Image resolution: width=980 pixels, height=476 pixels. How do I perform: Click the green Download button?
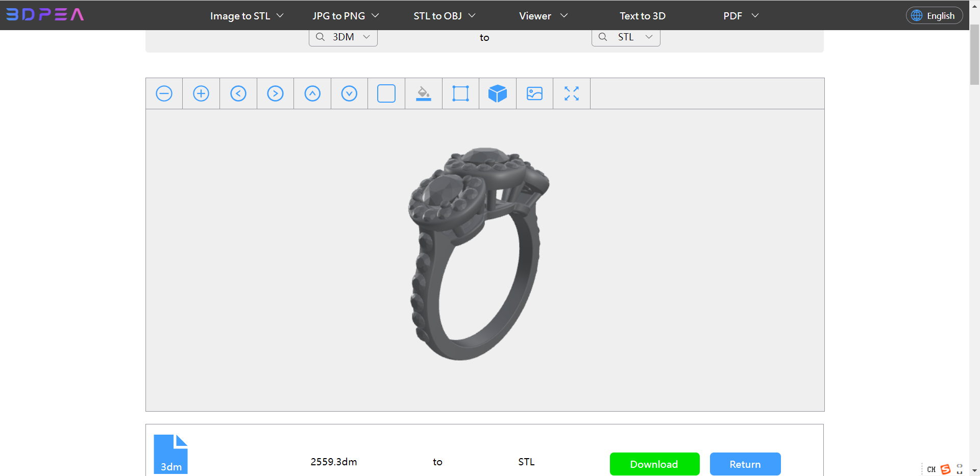(654, 464)
